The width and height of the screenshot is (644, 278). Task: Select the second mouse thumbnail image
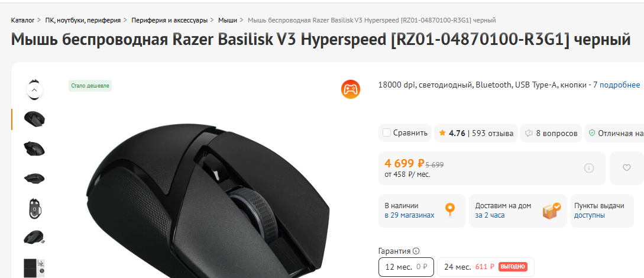coord(34,148)
